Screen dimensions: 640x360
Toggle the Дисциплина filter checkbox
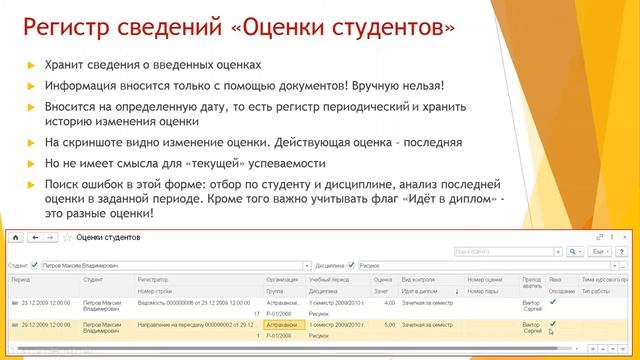(351, 265)
